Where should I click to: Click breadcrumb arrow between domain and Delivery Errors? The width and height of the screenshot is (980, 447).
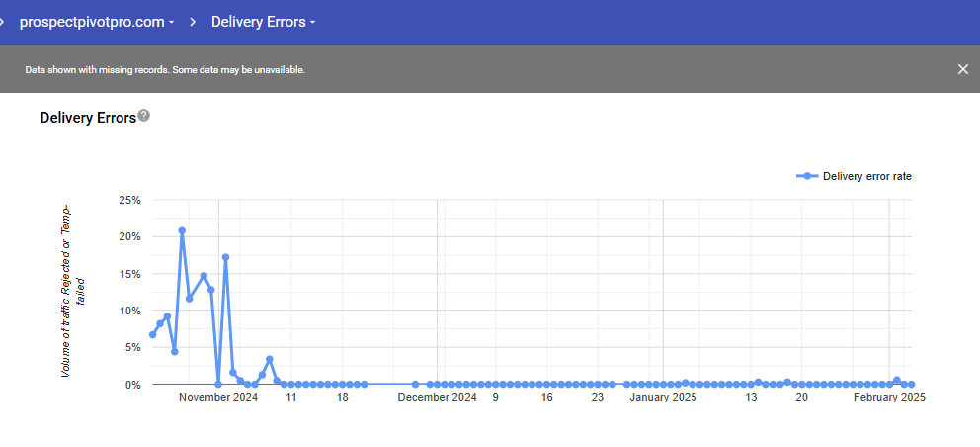[x=192, y=22]
